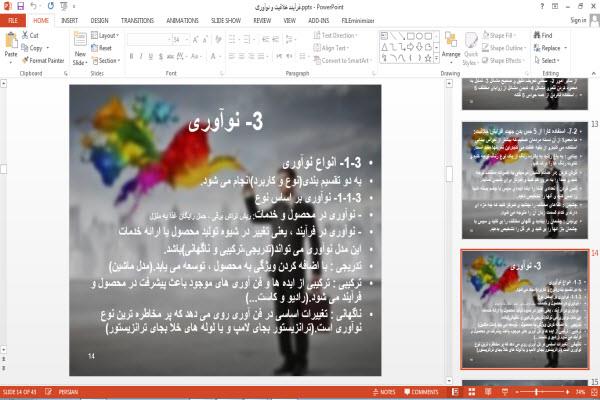Expand the font name dropdown

pos(169,39)
